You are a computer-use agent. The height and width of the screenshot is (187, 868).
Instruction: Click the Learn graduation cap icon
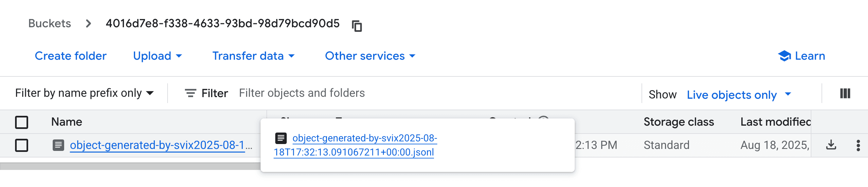784,56
